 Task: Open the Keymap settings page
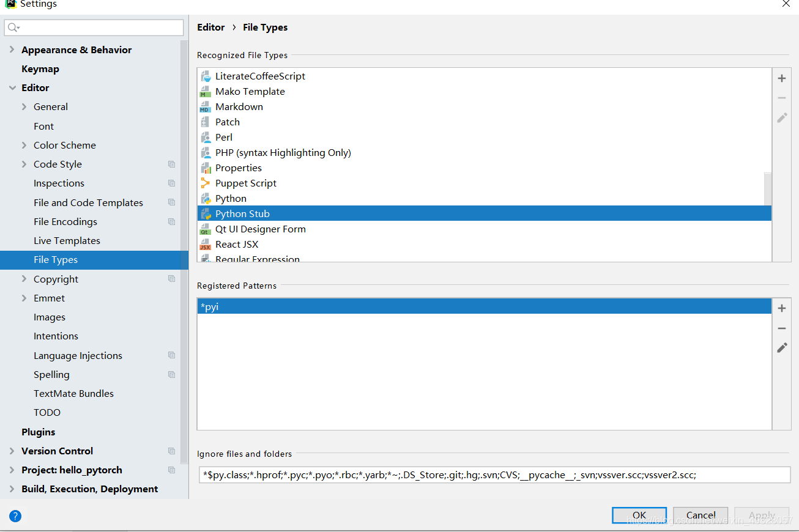(40, 69)
